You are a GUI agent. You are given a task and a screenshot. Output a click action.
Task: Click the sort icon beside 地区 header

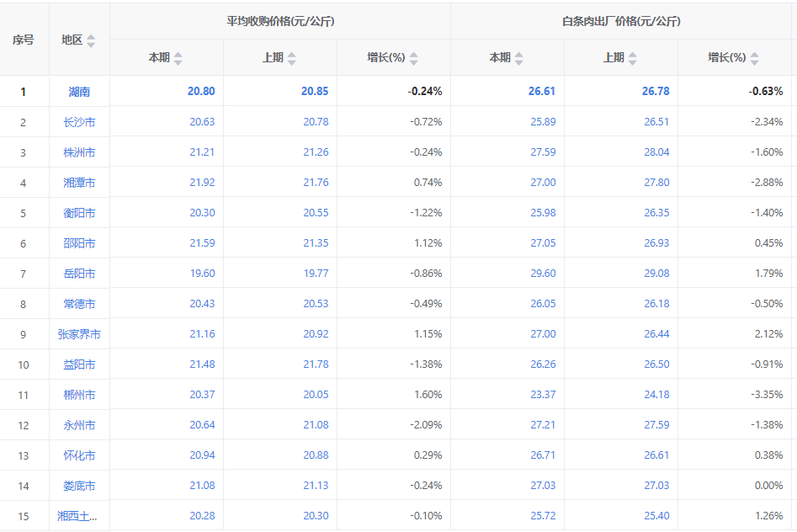coord(91,40)
